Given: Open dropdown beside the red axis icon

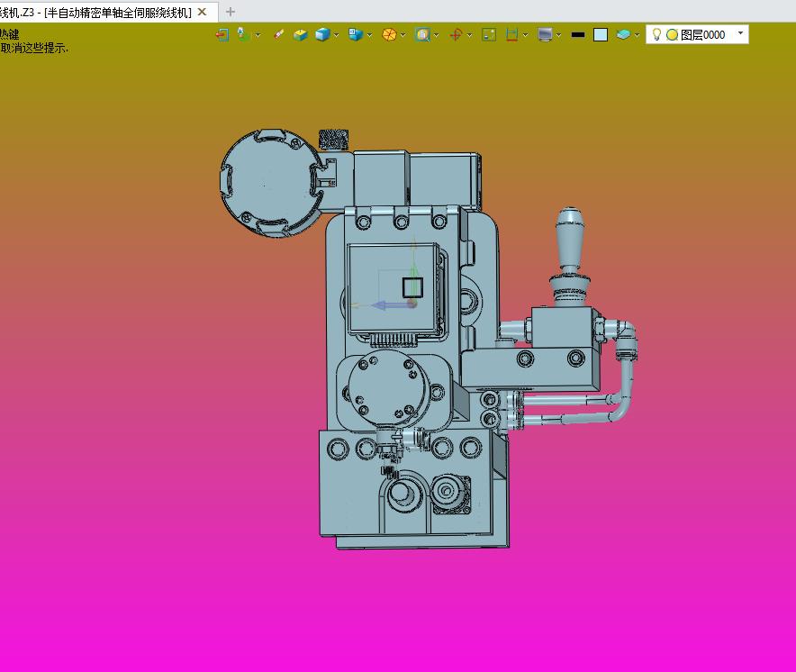Looking at the screenshot, I should click(x=469, y=35).
